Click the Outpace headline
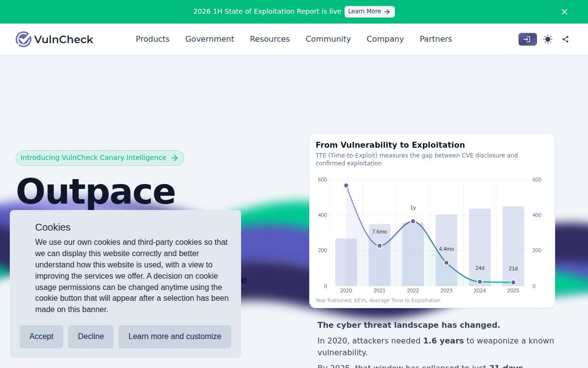 coord(96,191)
